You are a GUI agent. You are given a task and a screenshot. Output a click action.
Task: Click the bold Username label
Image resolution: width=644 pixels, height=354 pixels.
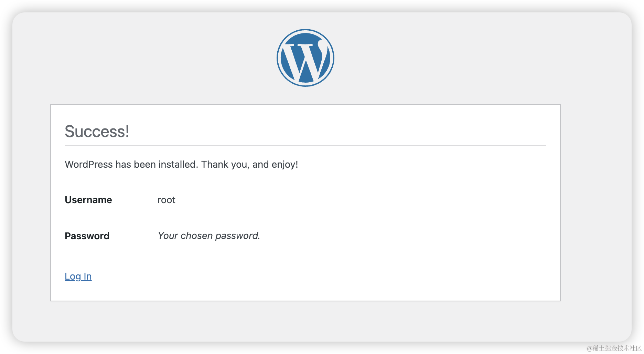(88, 200)
